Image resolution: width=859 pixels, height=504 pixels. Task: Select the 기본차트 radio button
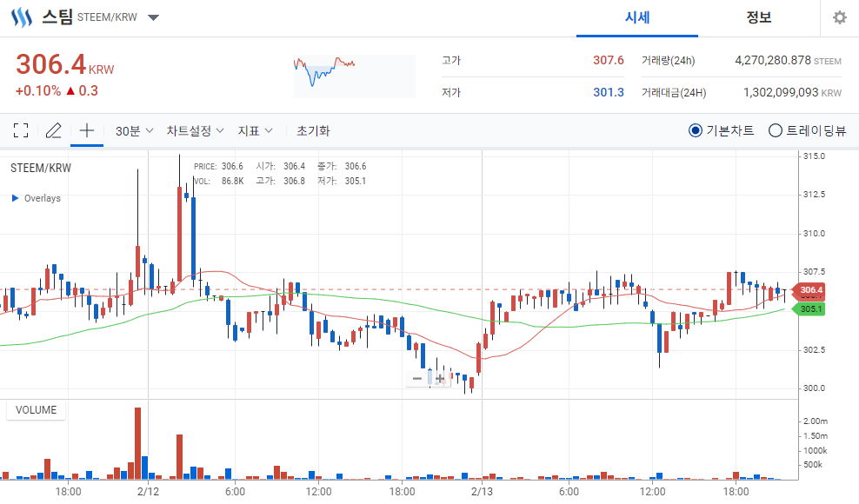pyautogui.click(x=696, y=130)
